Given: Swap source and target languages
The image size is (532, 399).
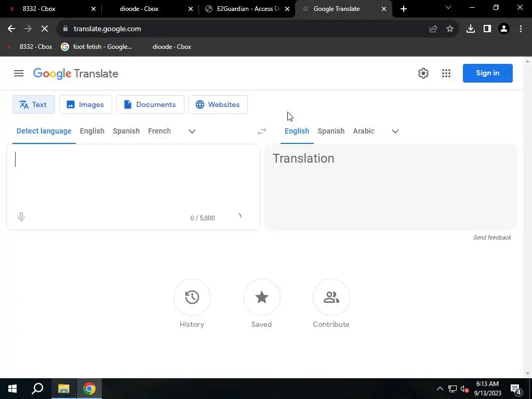Looking at the screenshot, I should pyautogui.click(x=262, y=131).
